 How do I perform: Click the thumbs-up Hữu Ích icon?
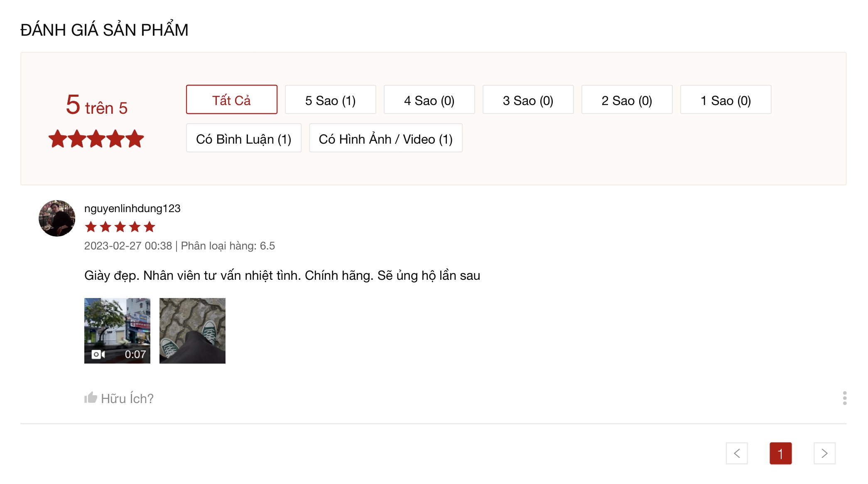coord(91,398)
